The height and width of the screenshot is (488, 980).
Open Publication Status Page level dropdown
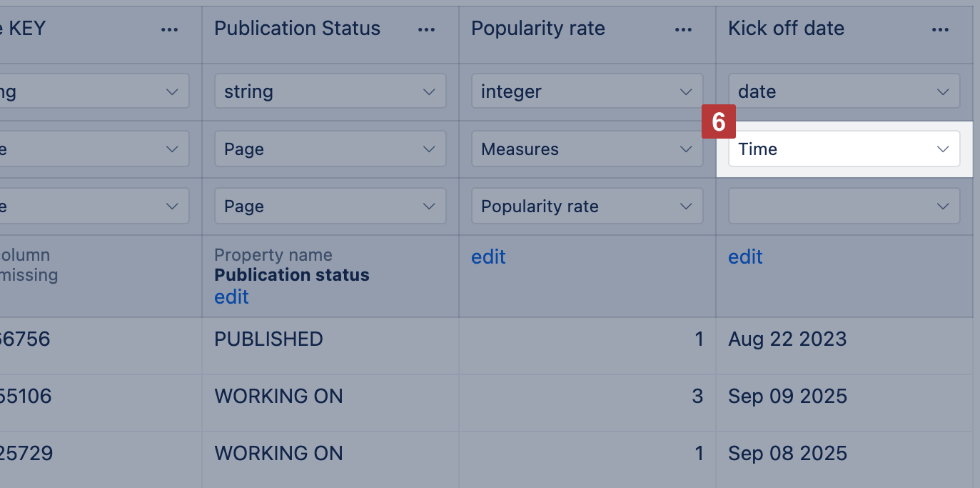330,206
